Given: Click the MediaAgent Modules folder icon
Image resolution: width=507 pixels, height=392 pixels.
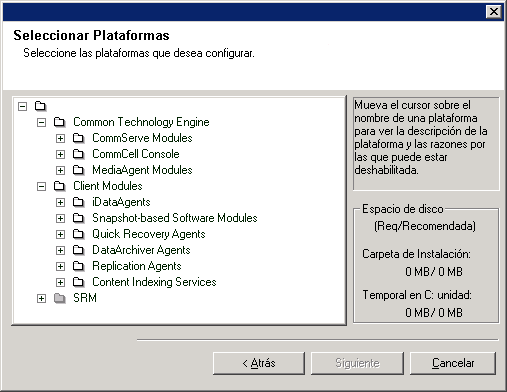Looking at the screenshot, I should click(78, 170).
